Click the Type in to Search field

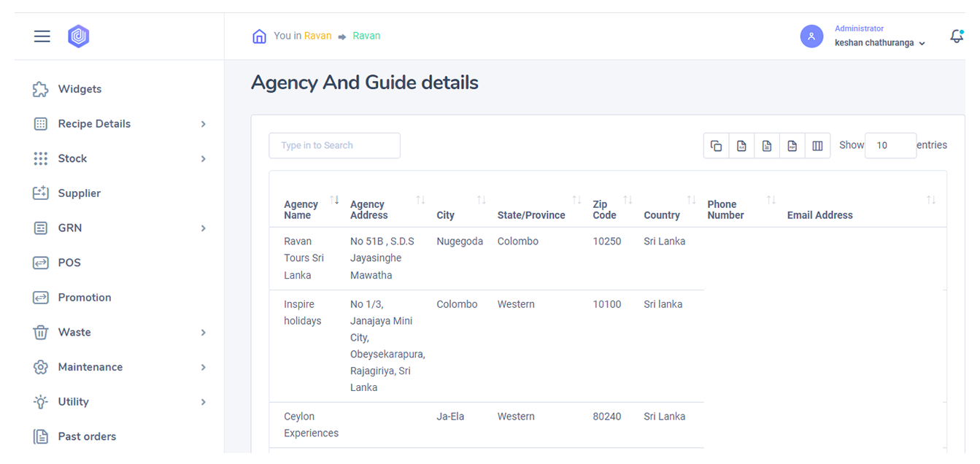coord(334,146)
